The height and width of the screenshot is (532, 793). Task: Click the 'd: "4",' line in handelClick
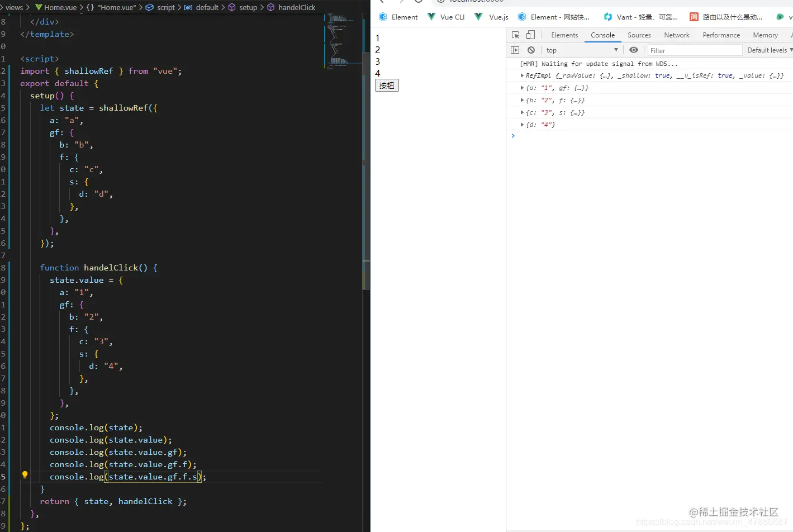point(106,366)
